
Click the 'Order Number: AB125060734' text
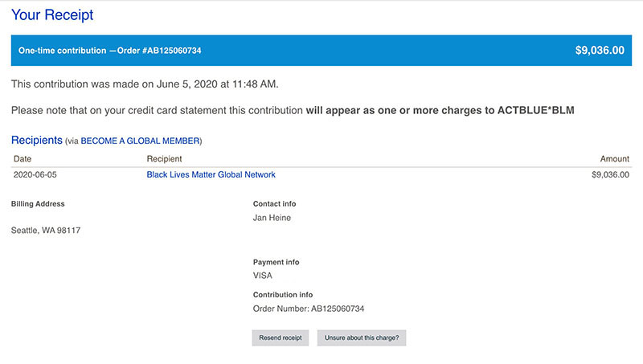tap(309, 309)
